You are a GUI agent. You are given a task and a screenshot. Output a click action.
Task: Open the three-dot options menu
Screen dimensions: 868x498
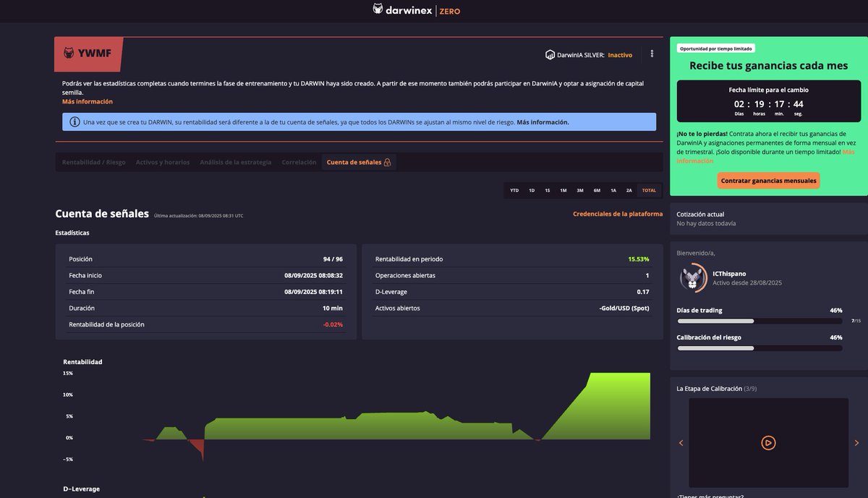click(652, 54)
